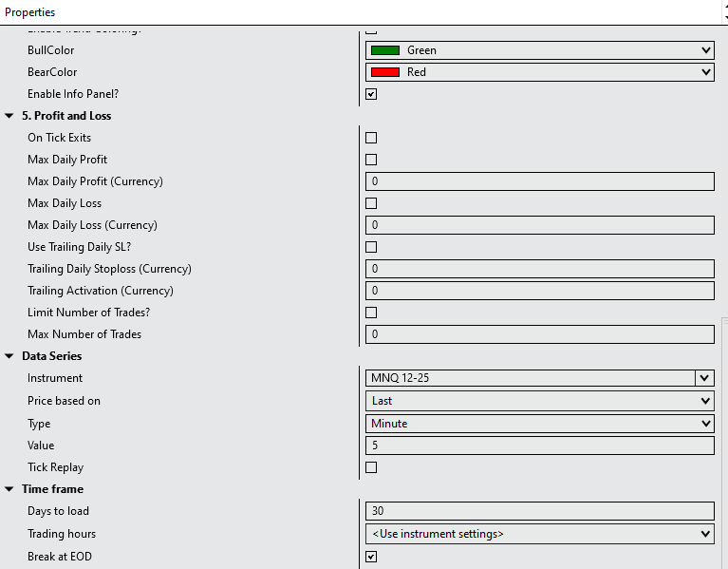Open the Price based on dropdown
Screen dimensions: 728x569
pyautogui.click(x=539, y=401)
